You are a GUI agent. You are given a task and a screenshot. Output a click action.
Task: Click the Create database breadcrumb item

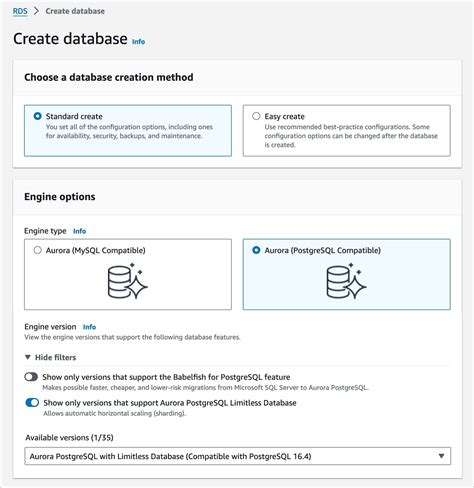pyautogui.click(x=75, y=11)
